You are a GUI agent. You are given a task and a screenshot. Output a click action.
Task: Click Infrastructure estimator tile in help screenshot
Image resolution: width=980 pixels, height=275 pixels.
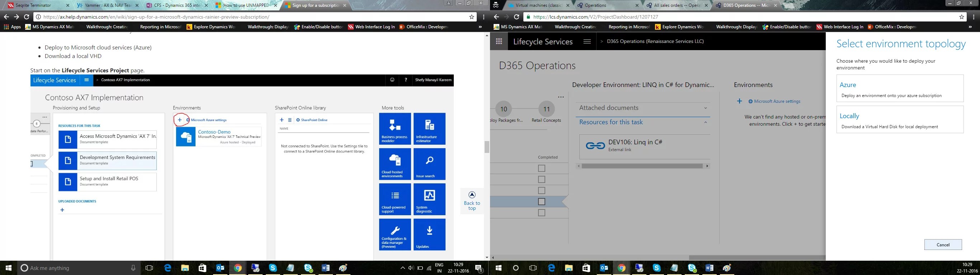[429, 129]
